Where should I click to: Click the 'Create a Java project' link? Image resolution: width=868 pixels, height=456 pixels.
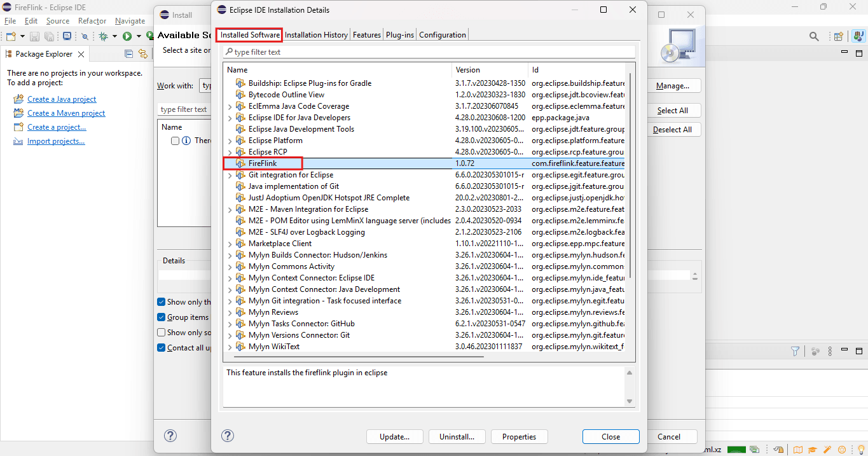[x=62, y=99]
